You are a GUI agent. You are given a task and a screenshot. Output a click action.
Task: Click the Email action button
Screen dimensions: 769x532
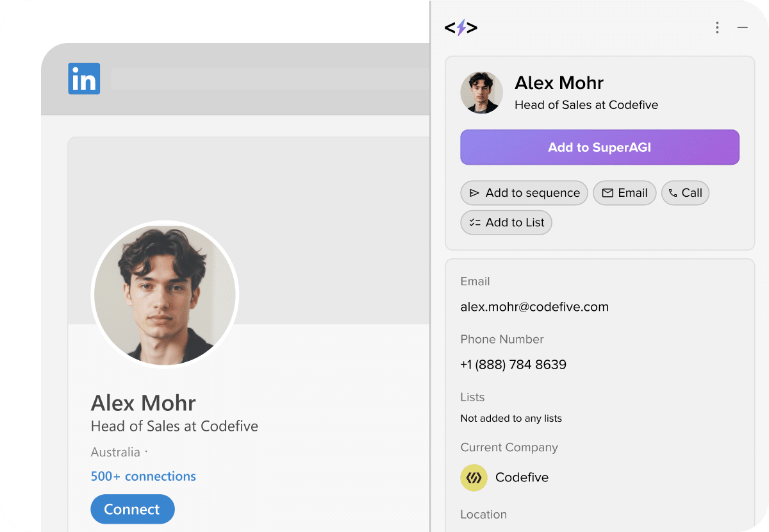[624, 193]
